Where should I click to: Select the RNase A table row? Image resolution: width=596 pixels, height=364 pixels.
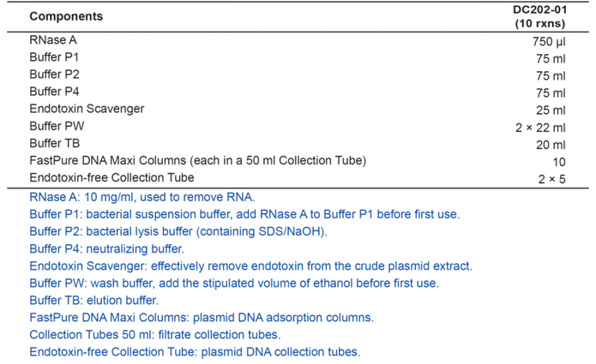298,40
